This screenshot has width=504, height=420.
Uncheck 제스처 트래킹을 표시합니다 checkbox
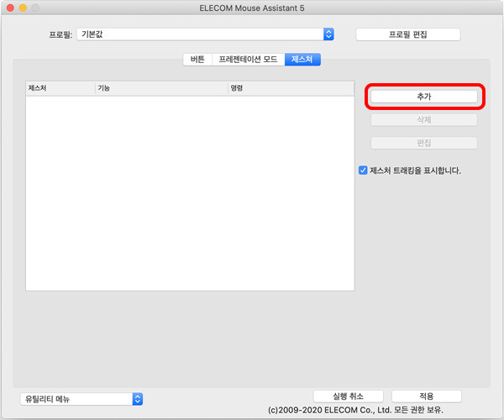(x=363, y=171)
